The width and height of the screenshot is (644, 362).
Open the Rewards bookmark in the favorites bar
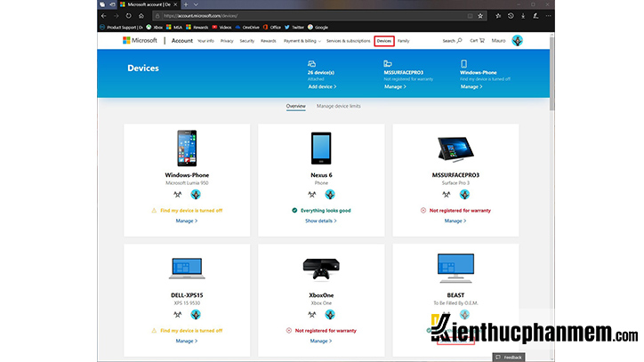coord(197,28)
